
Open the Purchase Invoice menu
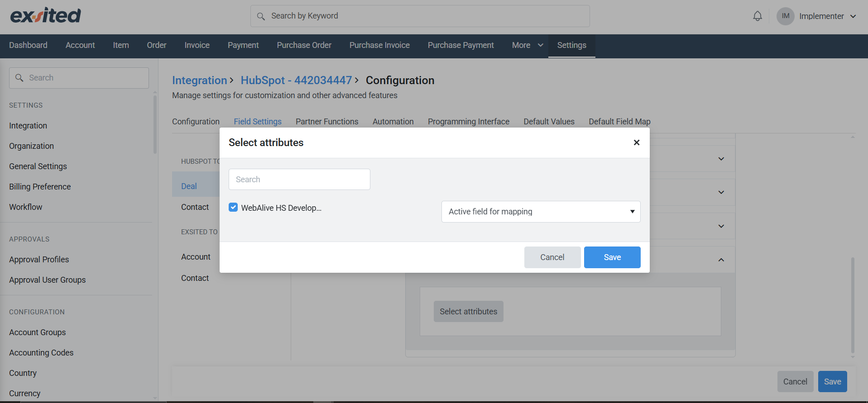[x=379, y=45]
